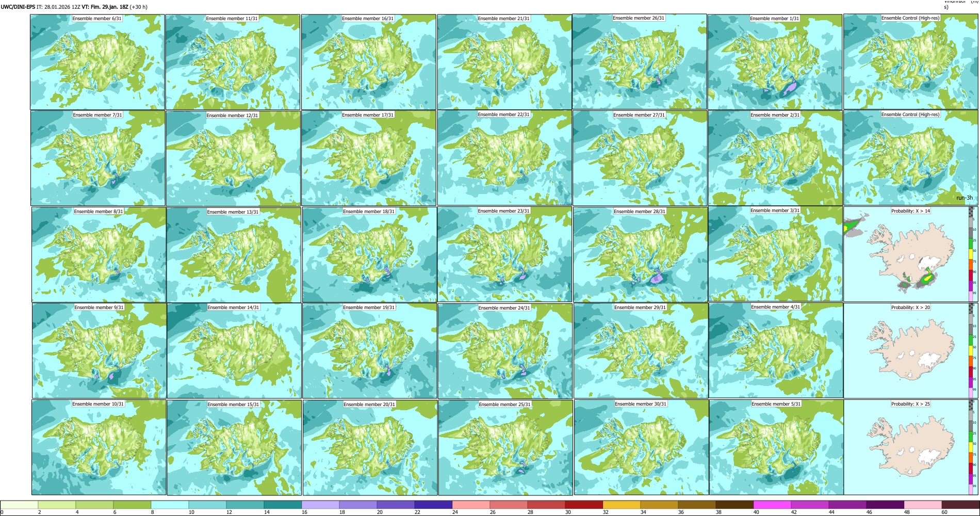The width and height of the screenshot is (980, 516).
Task: Select the Ensemble member 21/31 map panel
Action: 504,62
